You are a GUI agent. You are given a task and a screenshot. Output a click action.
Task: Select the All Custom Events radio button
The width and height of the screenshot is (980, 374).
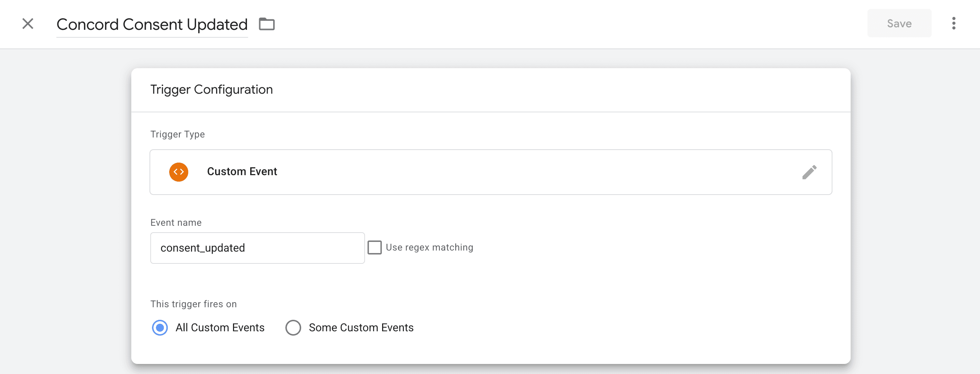pos(160,328)
